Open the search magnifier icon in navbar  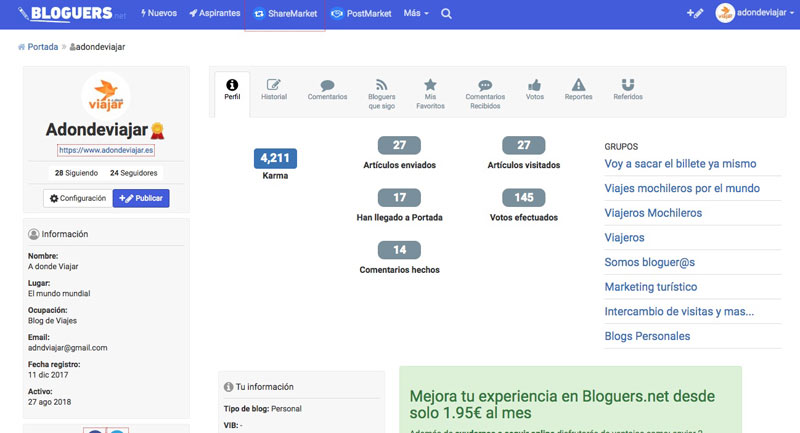(x=446, y=14)
